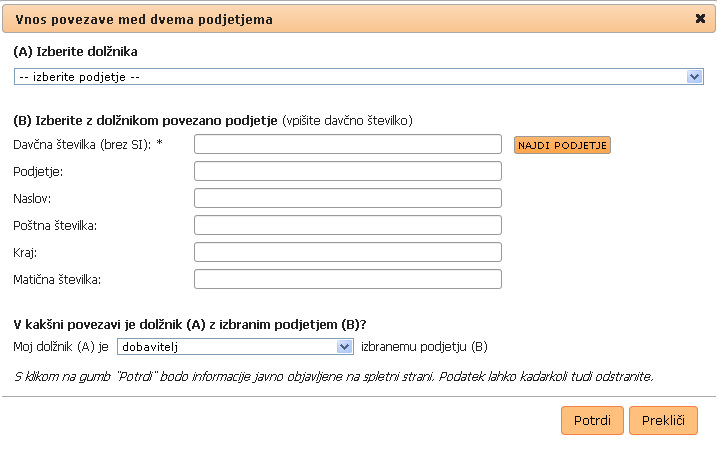Viewport: 717px width, 449px height.
Task: Click the italic note about the "Potrdi" button
Action: 333,376
